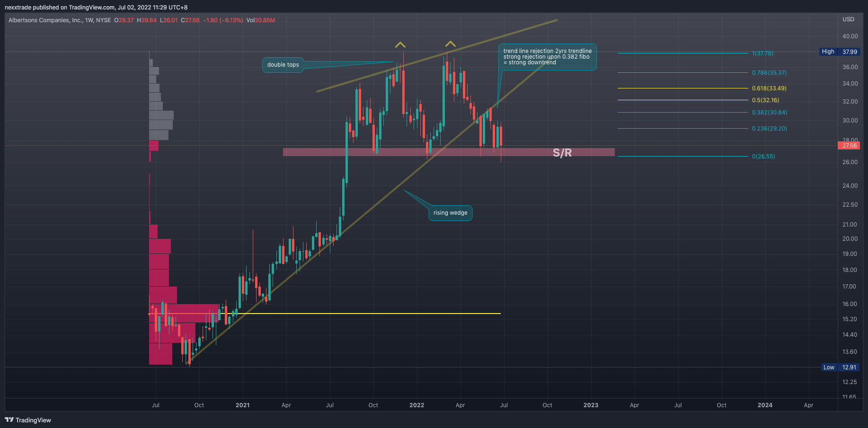Click the yellow horizontal line near 15.50

click(325, 314)
